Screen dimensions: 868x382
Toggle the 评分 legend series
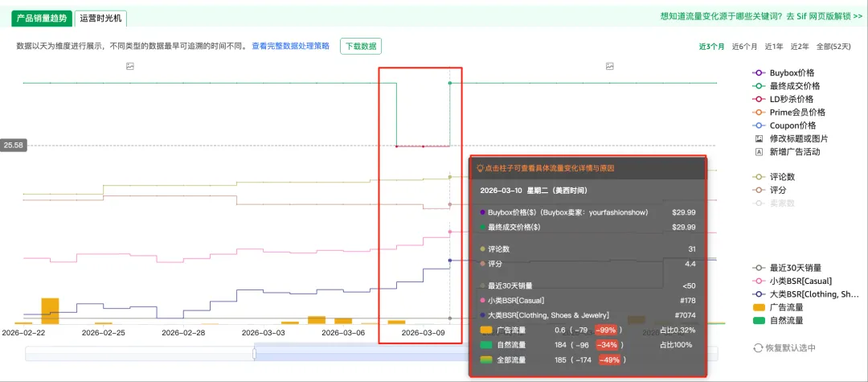coord(769,190)
